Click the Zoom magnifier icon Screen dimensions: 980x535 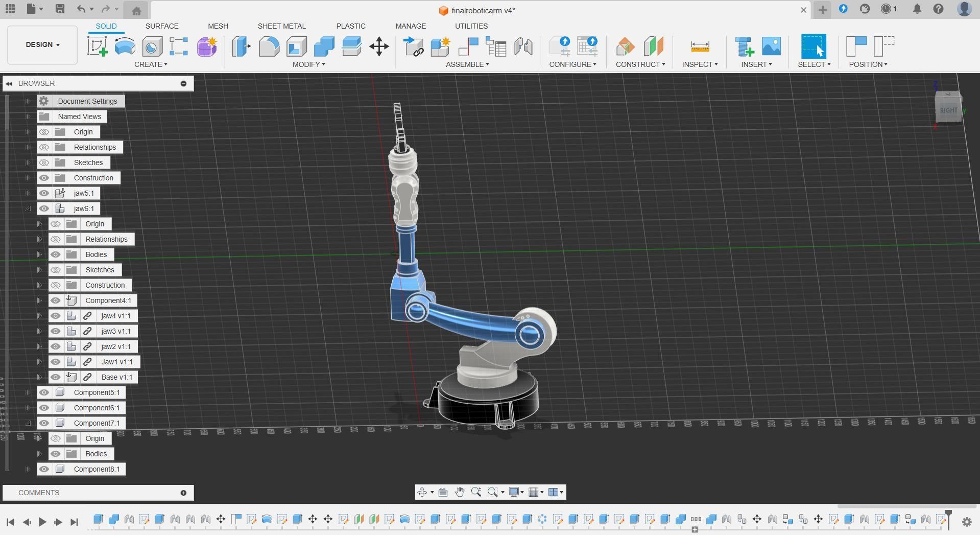coord(476,492)
